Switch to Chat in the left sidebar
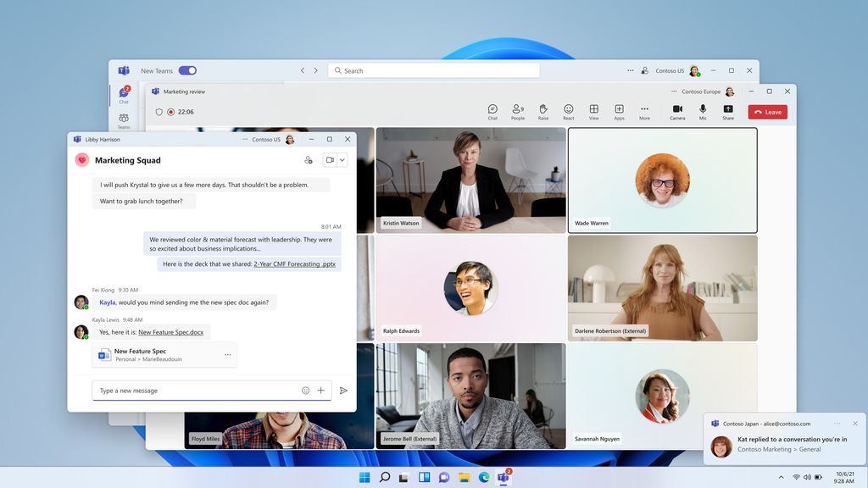The height and width of the screenshot is (488, 868). pyautogui.click(x=124, y=94)
